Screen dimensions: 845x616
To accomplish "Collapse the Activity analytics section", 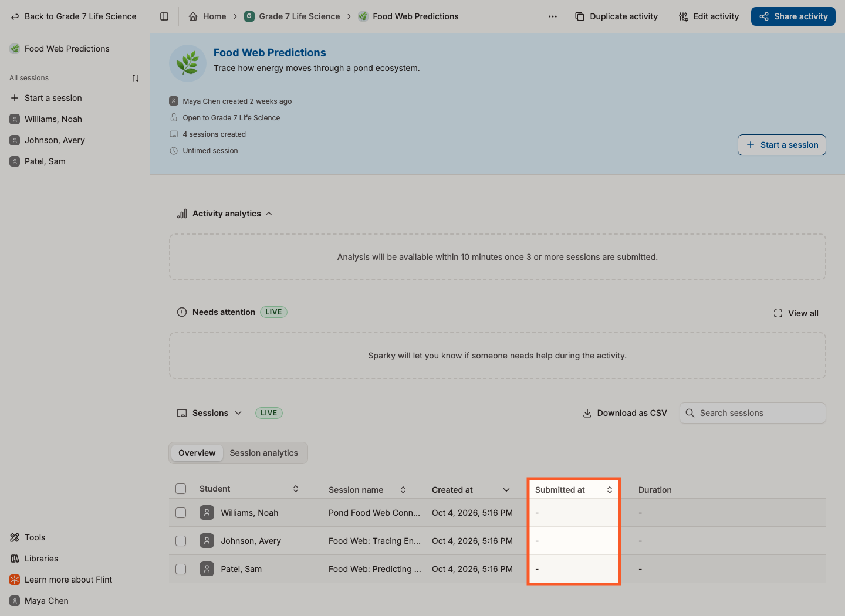I will pyautogui.click(x=269, y=214).
